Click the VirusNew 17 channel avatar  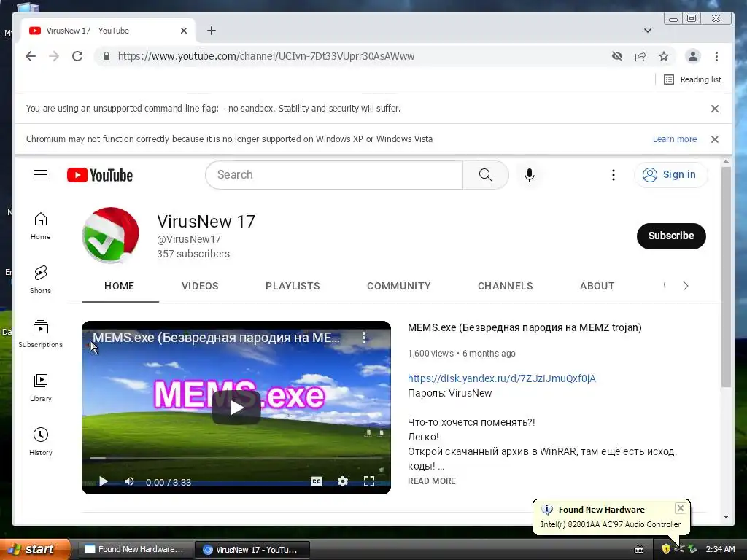pyautogui.click(x=111, y=236)
